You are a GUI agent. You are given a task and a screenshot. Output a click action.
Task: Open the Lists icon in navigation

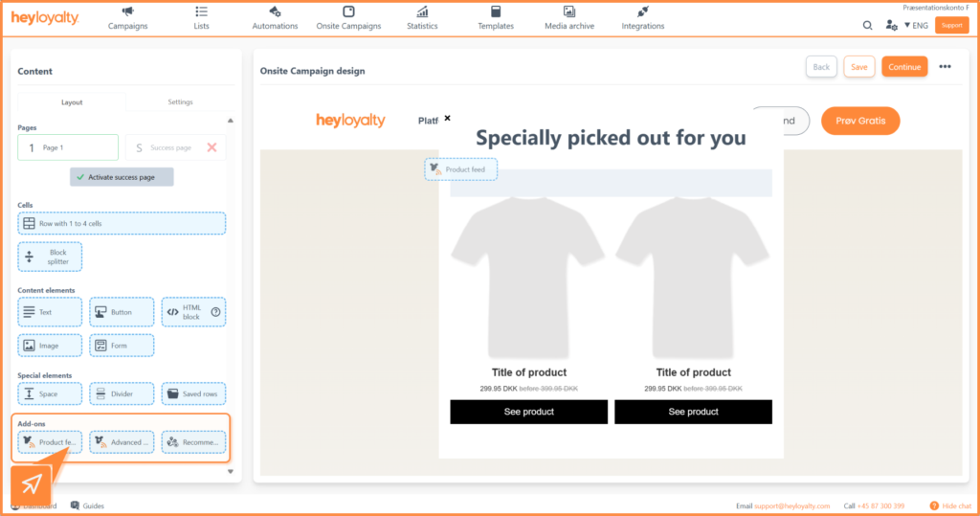click(201, 11)
